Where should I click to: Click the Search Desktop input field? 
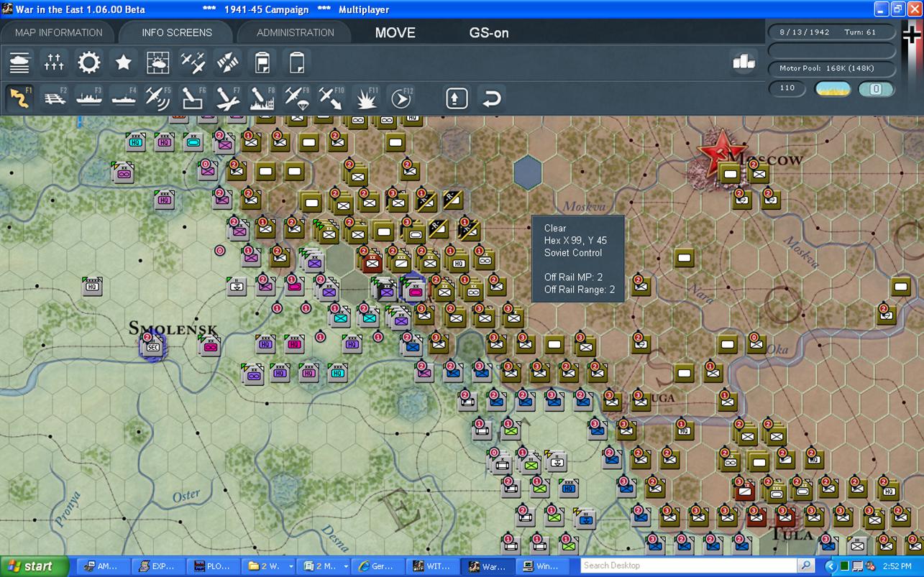click(690, 566)
